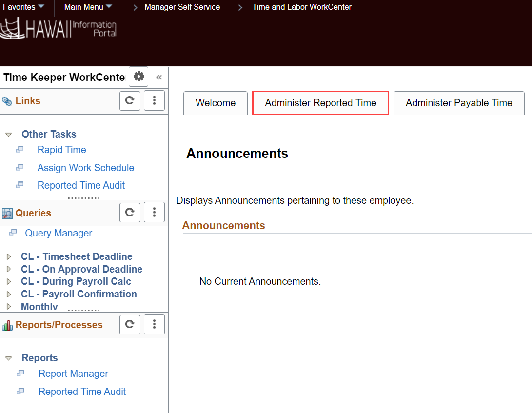Refresh the Queries pagelet

[x=130, y=212]
